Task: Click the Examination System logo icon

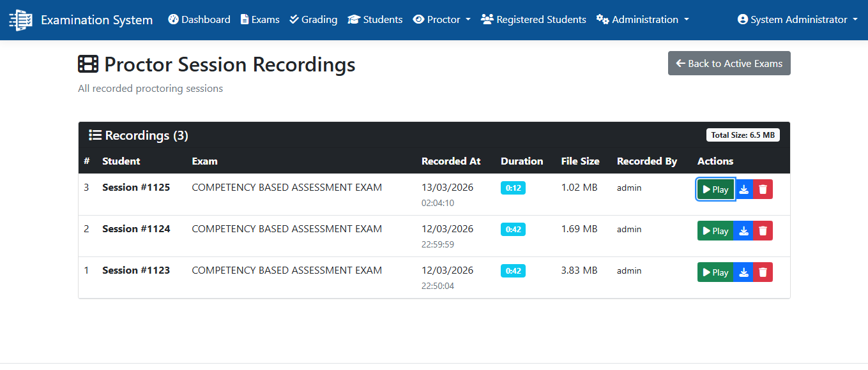Action: [20, 20]
